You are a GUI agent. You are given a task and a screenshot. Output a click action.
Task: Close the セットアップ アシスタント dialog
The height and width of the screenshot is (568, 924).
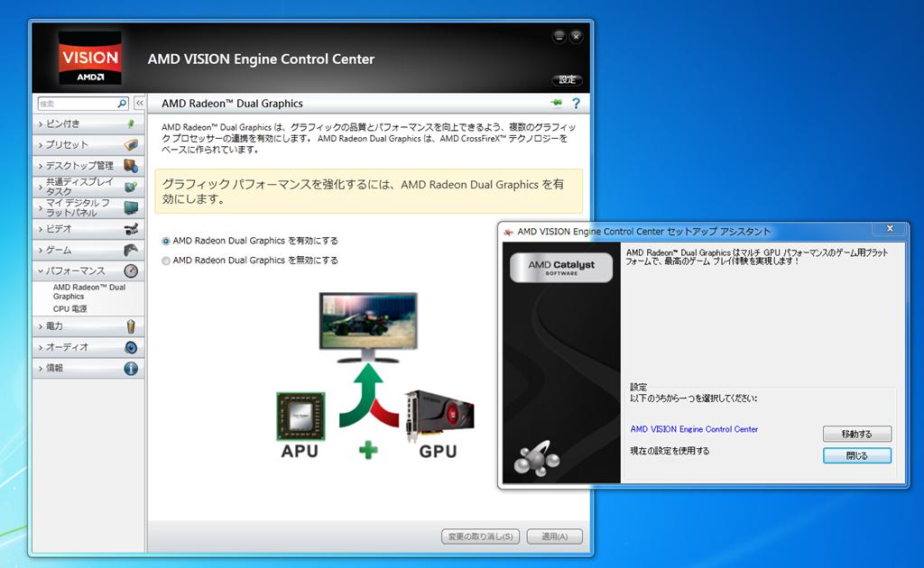[x=890, y=229]
